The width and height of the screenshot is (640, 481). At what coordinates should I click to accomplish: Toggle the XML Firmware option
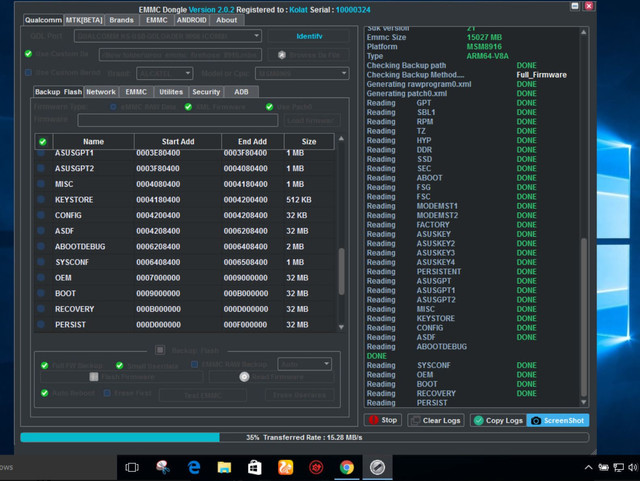point(188,107)
